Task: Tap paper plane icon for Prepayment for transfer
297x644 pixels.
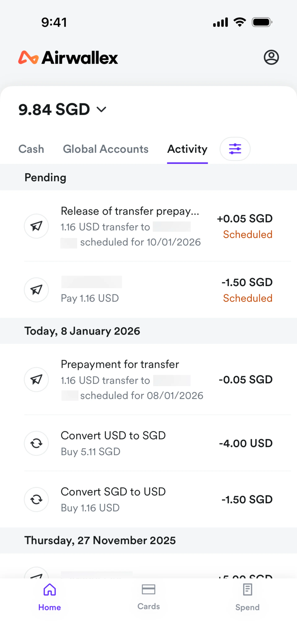Action: pos(36,379)
